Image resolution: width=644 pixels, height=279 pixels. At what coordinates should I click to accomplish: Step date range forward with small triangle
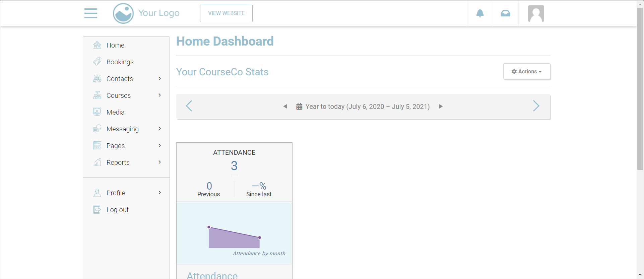pos(441,107)
